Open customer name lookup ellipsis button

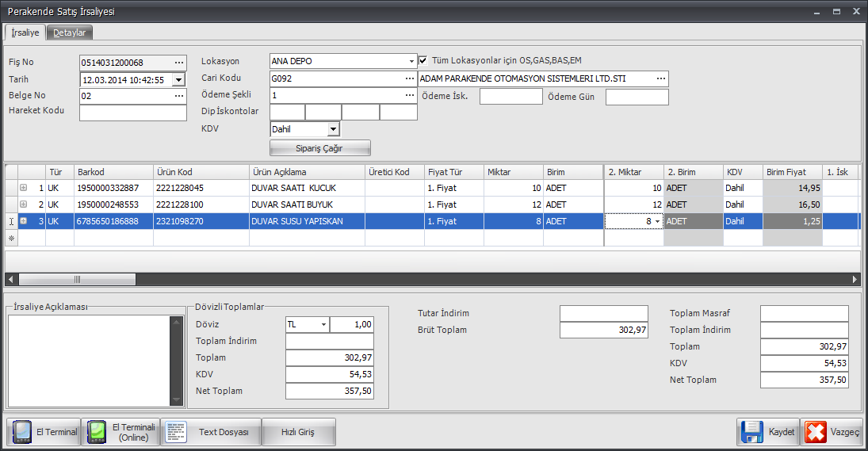661,78
